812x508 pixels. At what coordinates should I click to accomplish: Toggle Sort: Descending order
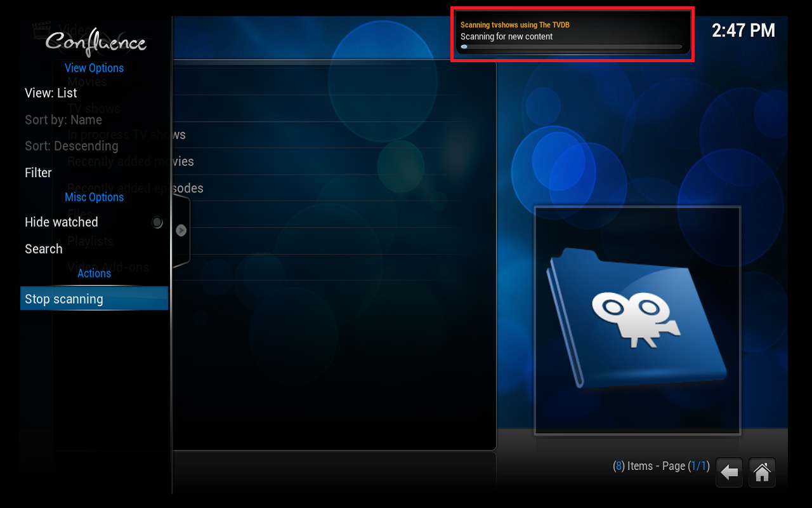click(94, 146)
